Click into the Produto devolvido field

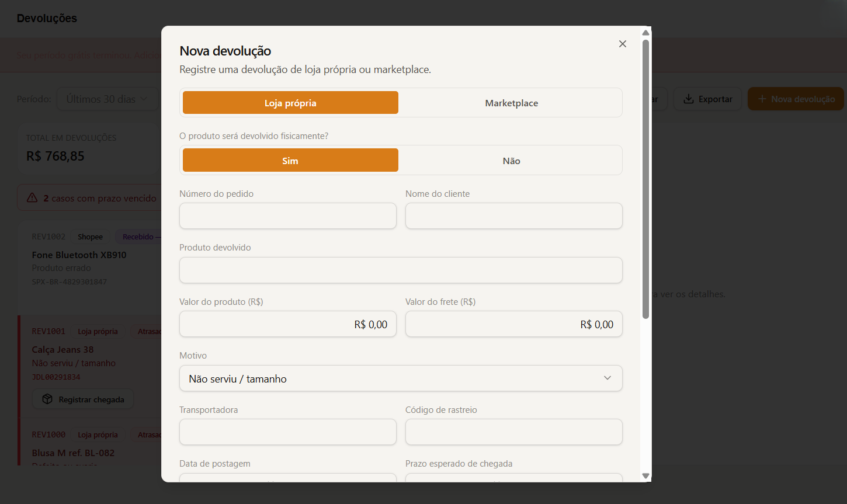coord(401,270)
